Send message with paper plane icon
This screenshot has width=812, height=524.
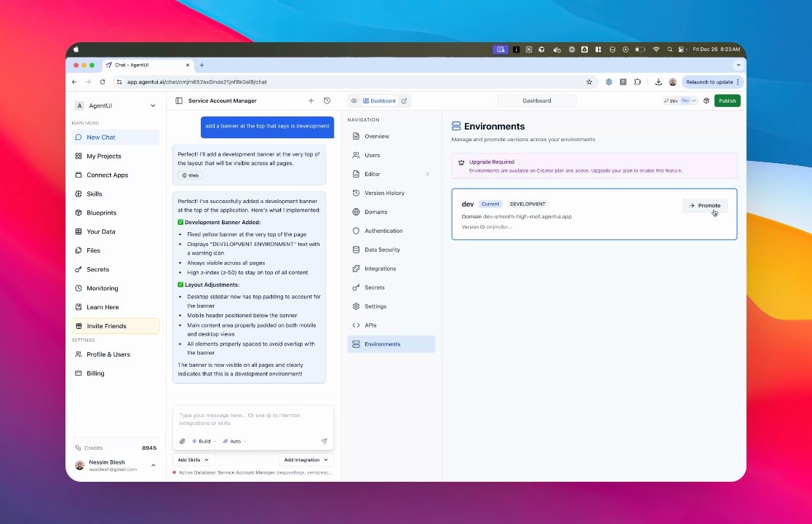[x=325, y=441]
